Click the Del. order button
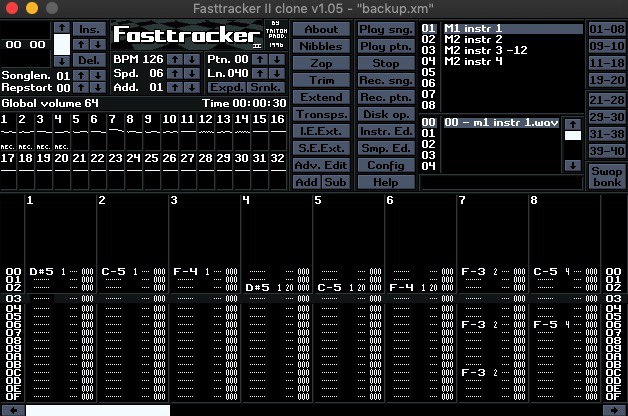 click(90, 60)
